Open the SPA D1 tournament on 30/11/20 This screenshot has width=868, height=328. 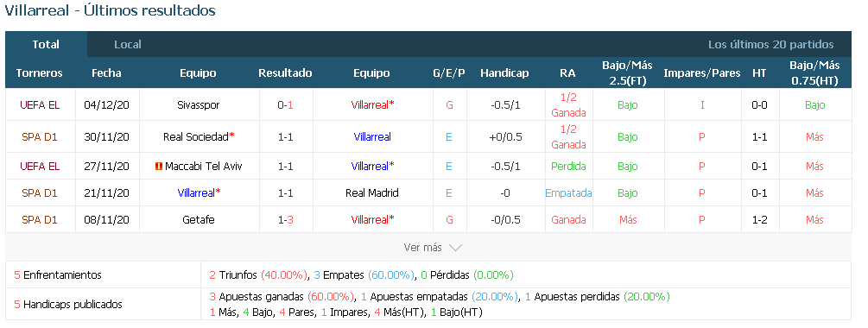click(40, 136)
